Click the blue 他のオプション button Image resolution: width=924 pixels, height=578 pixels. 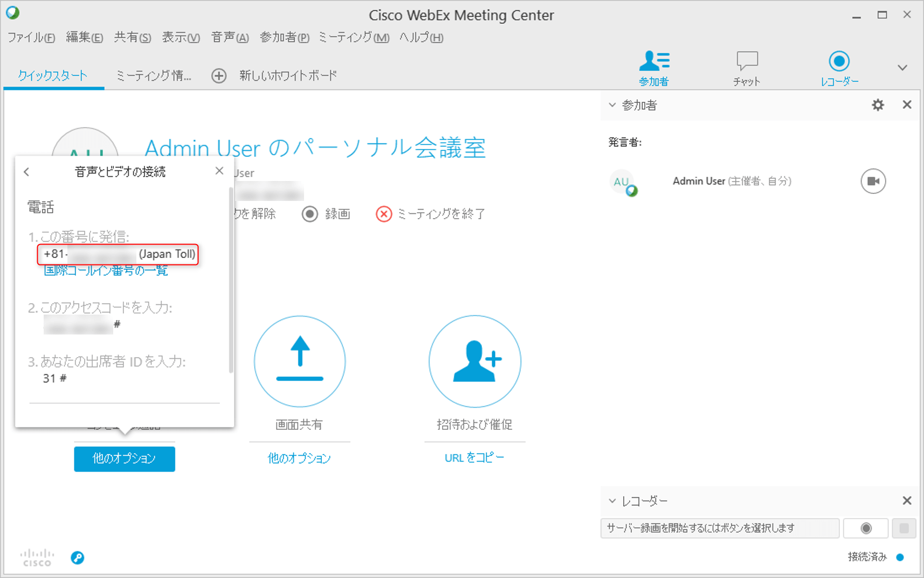(x=125, y=458)
